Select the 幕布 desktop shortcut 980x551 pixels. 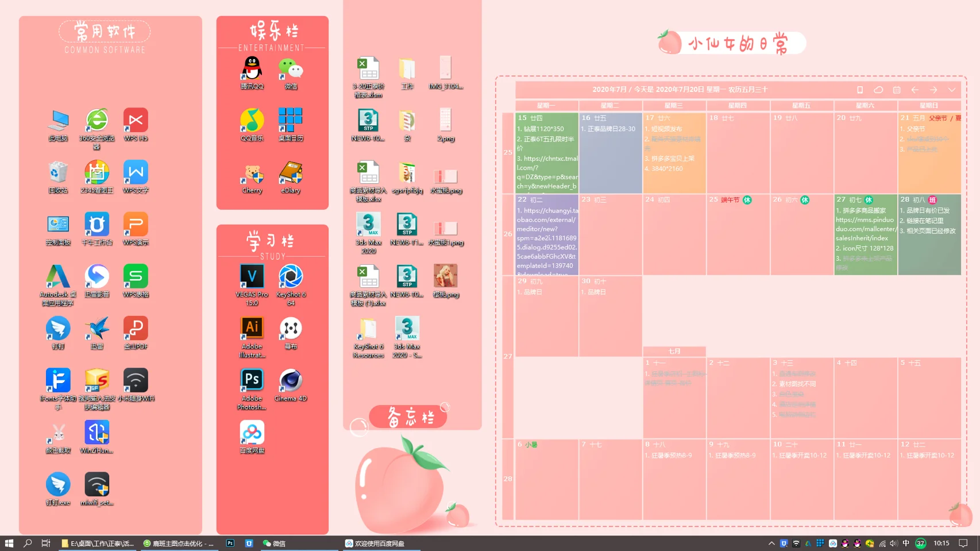pos(291,333)
